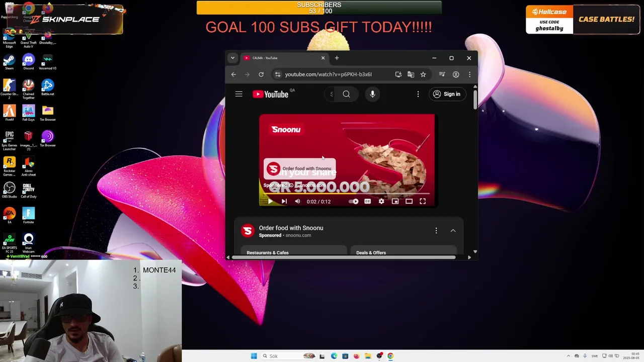The image size is (644, 362).
Task: Click the horizontal page scrollbar
Action: coord(343,257)
